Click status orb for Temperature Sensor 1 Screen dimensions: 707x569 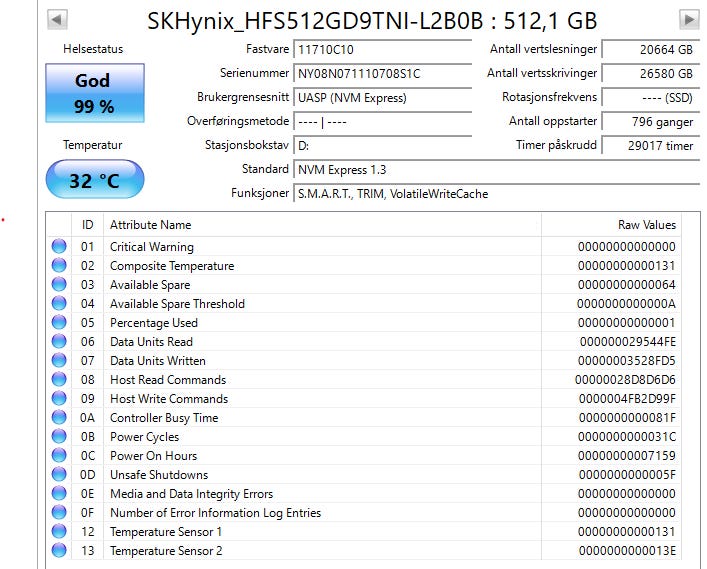[59, 531]
